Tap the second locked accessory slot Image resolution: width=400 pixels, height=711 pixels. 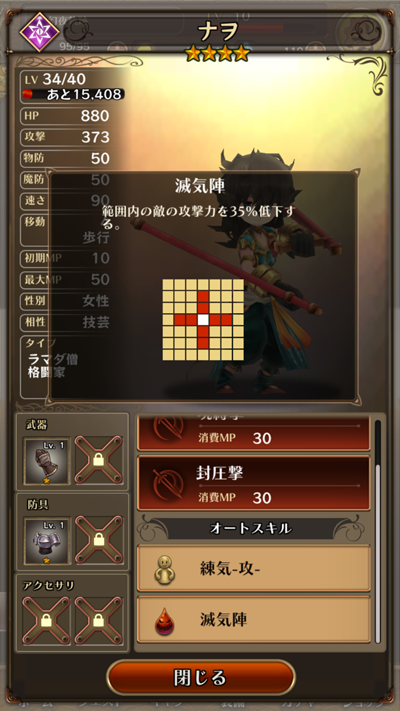98,621
